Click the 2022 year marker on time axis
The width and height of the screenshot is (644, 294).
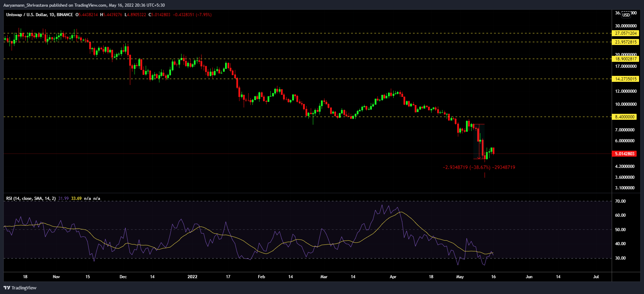(192, 277)
